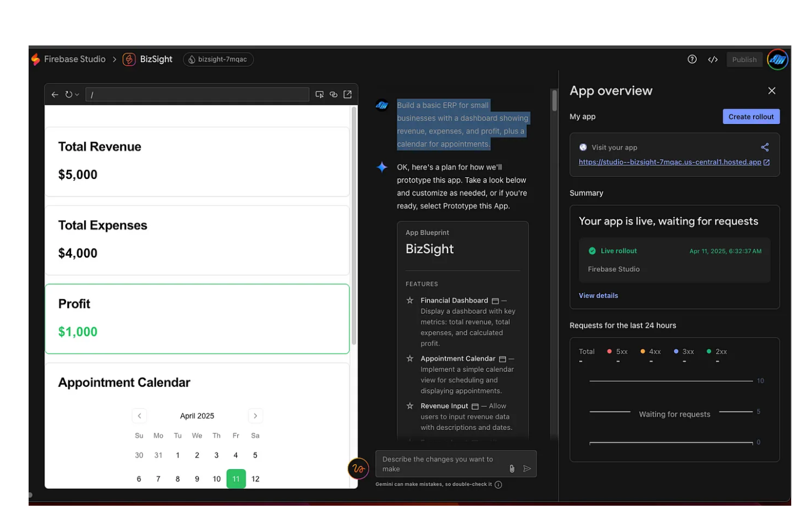812x513 pixels.
Task: Click the 2xx legend item
Action: point(717,352)
